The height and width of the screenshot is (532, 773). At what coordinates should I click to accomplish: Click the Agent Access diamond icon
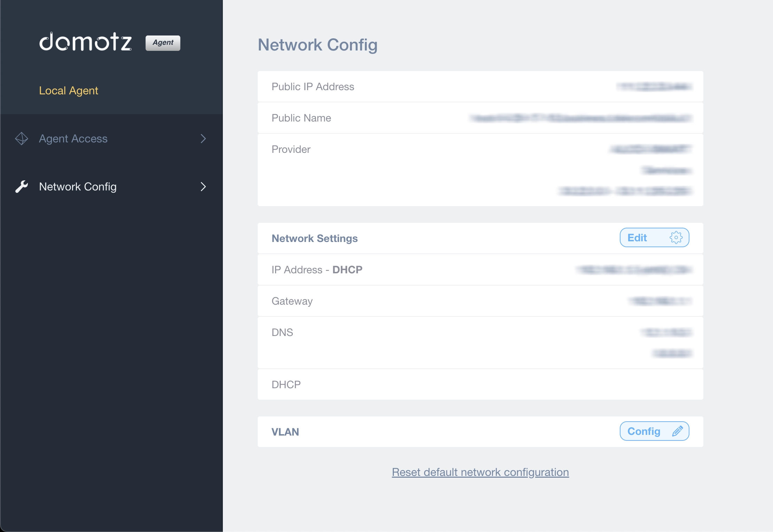click(21, 138)
